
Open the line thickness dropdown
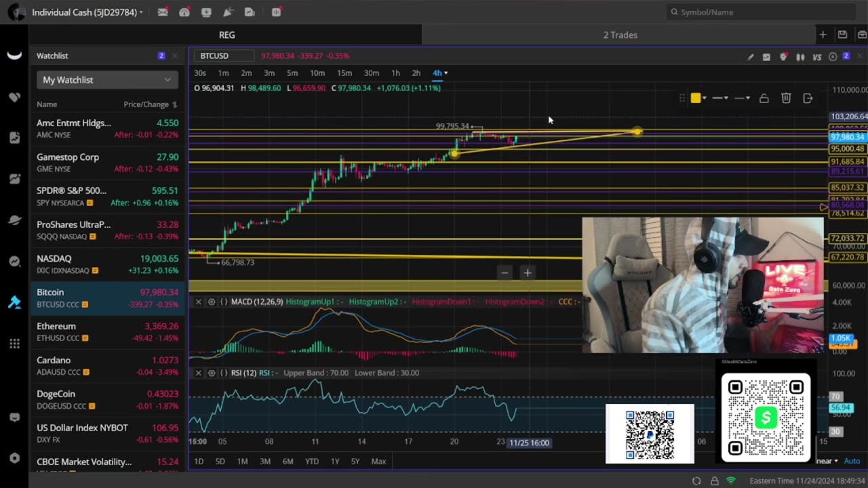(x=720, y=98)
